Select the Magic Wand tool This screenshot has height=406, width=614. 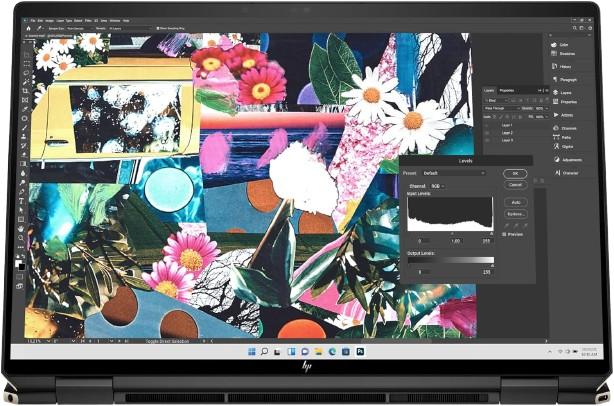tap(26, 82)
